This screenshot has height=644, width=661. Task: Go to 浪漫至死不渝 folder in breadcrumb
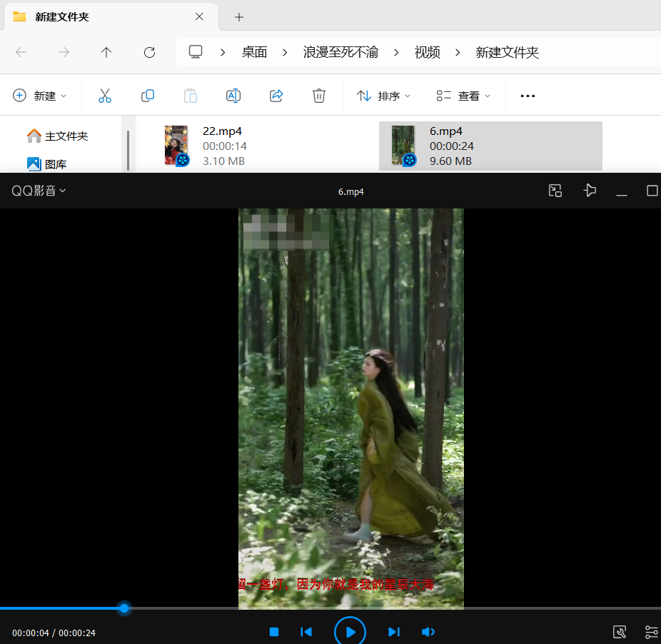340,52
